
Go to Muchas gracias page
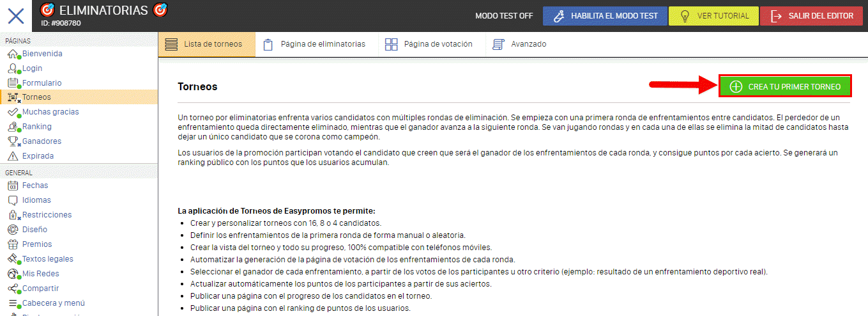[50, 112]
